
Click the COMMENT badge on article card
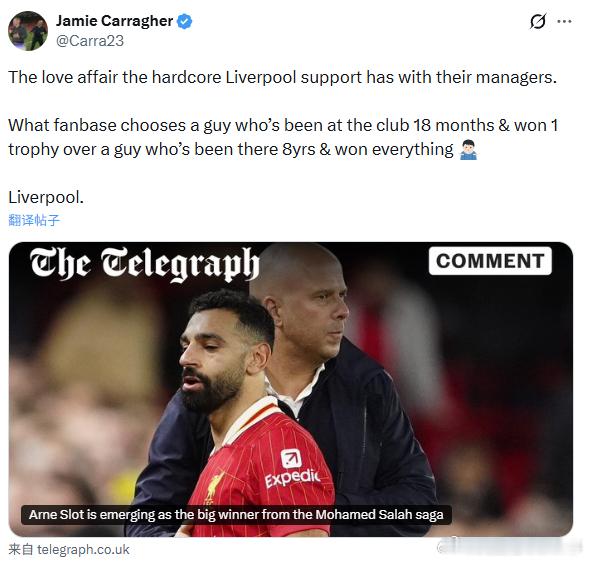click(x=490, y=261)
